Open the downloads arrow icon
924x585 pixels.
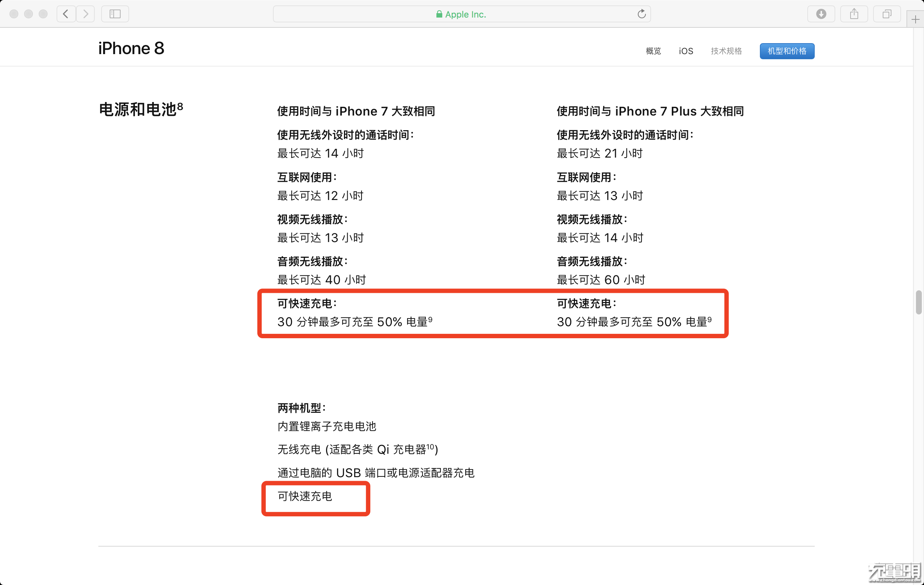click(821, 14)
